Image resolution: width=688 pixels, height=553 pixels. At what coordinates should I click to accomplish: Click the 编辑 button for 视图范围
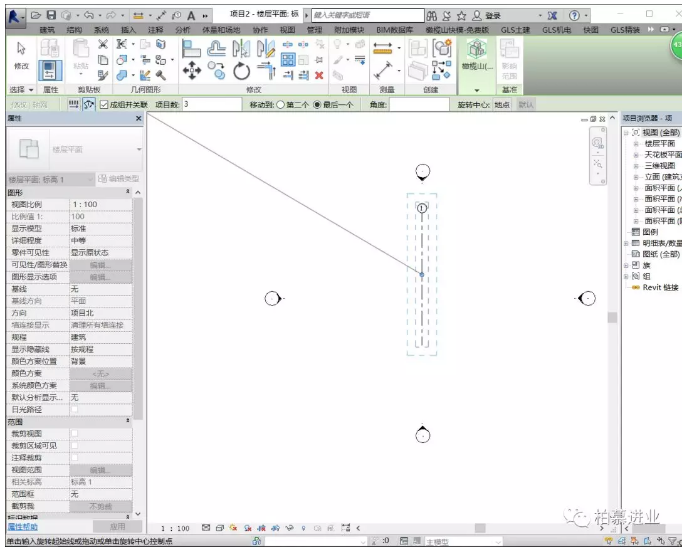(x=100, y=470)
